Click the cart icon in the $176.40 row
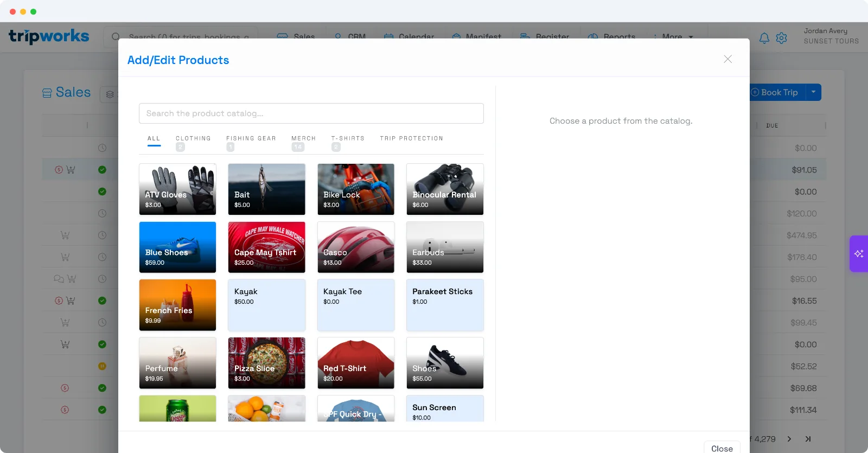This screenshot has width=868, height=453. [x=65, y=257]
